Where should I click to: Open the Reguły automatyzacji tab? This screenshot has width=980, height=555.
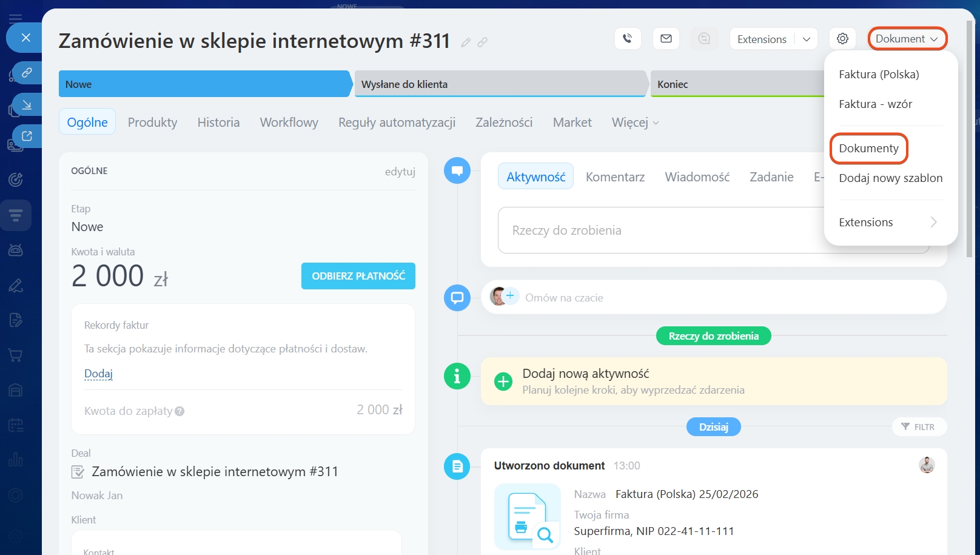coord(397,122)
